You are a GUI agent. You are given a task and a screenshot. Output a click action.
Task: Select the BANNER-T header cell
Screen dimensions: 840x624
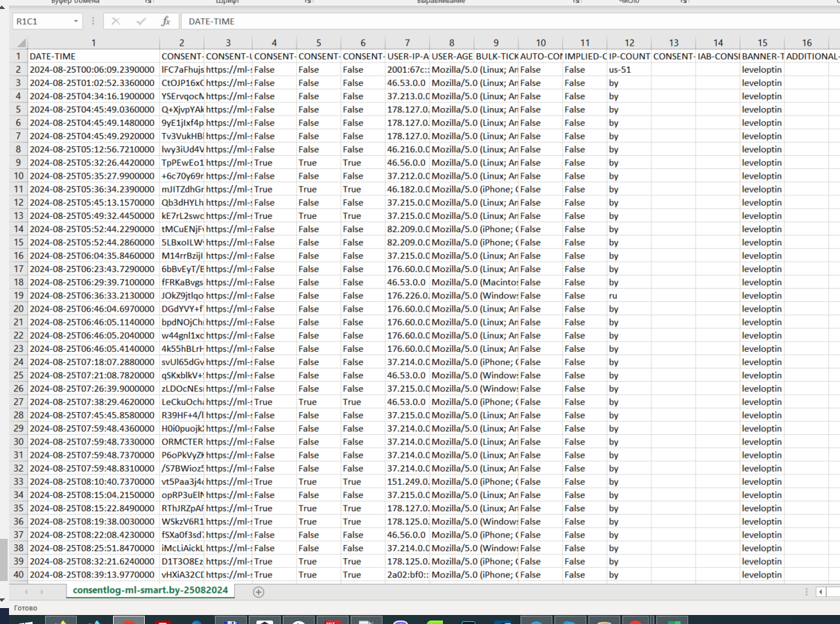[x=762, y=56]
